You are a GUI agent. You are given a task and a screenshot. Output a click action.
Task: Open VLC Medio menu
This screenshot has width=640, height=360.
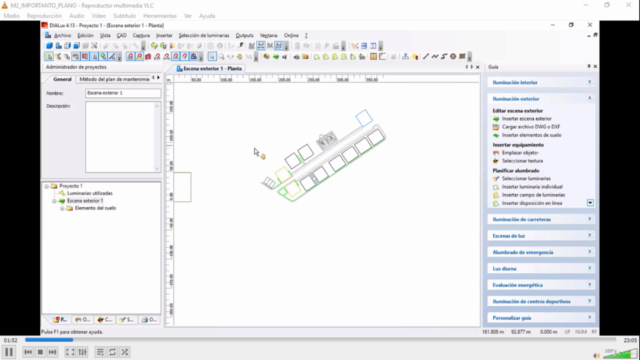tap(11, 16)
